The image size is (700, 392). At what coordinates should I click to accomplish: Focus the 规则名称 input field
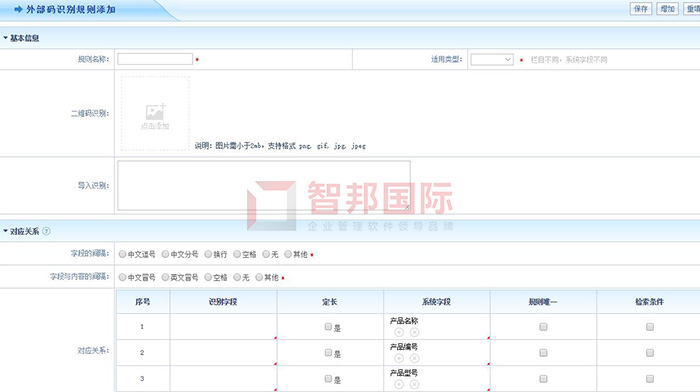(155, 59)
